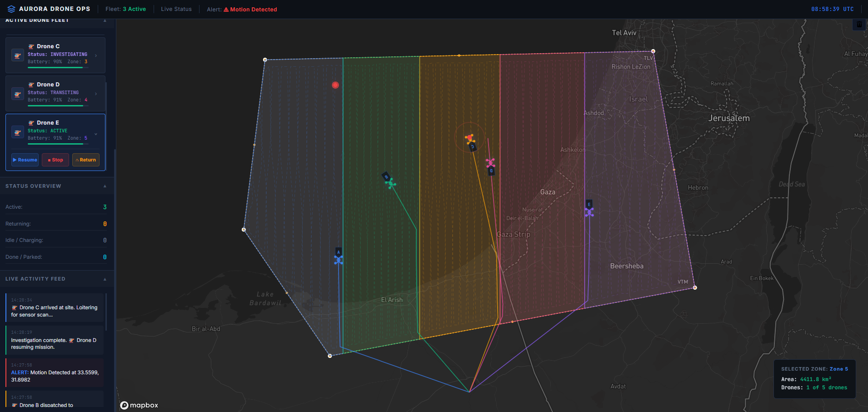
Task: Click the Returning count row
Action: [56, 224]
